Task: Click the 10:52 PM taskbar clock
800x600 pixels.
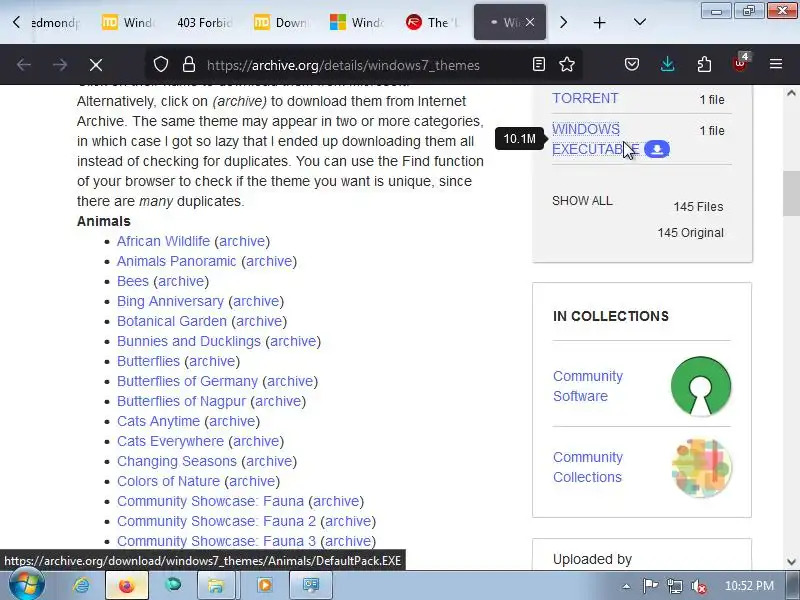Action: [x=749, y=586]
